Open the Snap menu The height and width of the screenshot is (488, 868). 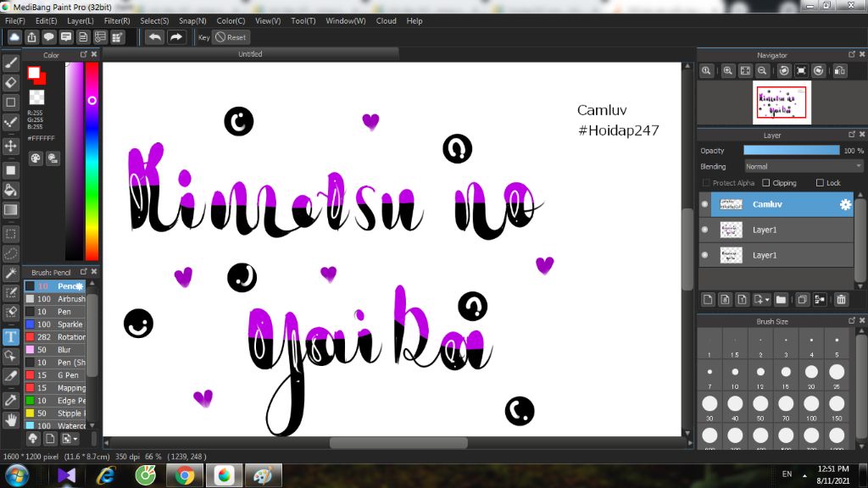pyautogui.click(x=192, y=21)
